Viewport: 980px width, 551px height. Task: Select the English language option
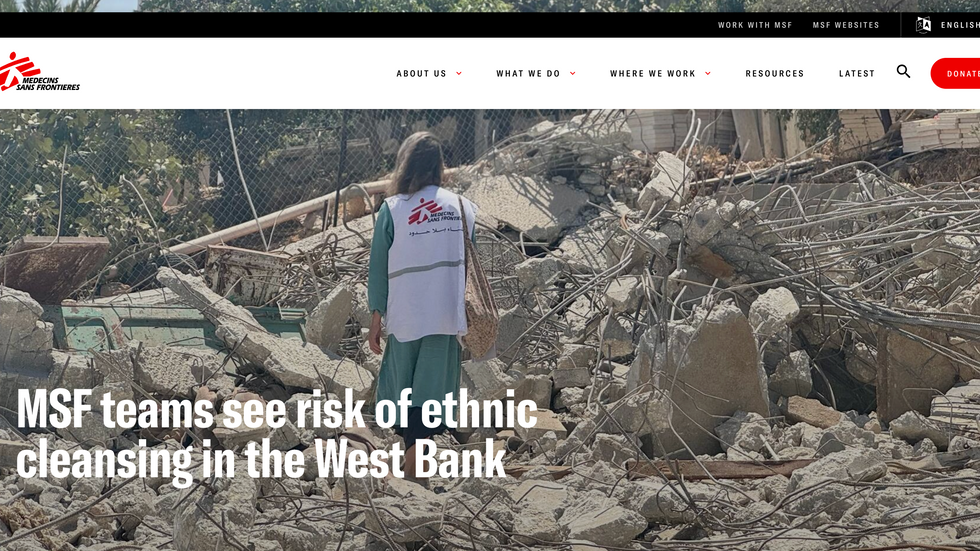pyautogui.click(x=960, y=25)
